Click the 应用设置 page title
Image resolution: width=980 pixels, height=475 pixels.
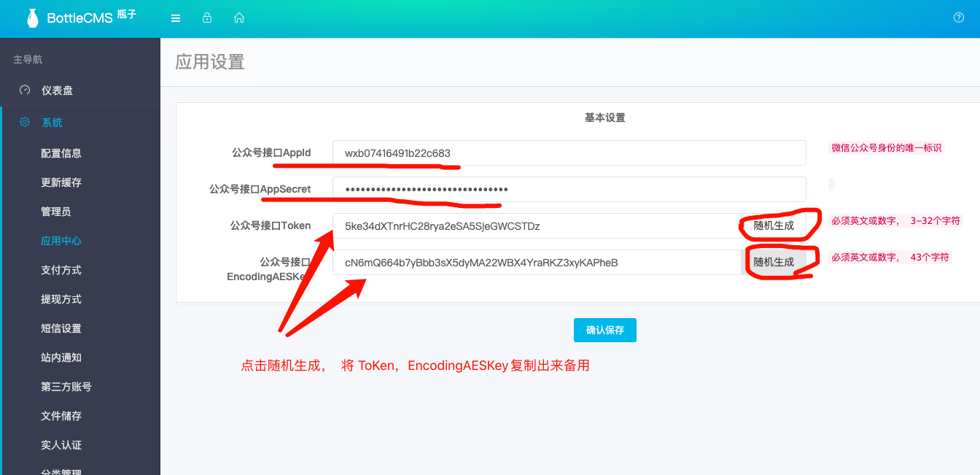pos(210,62)
